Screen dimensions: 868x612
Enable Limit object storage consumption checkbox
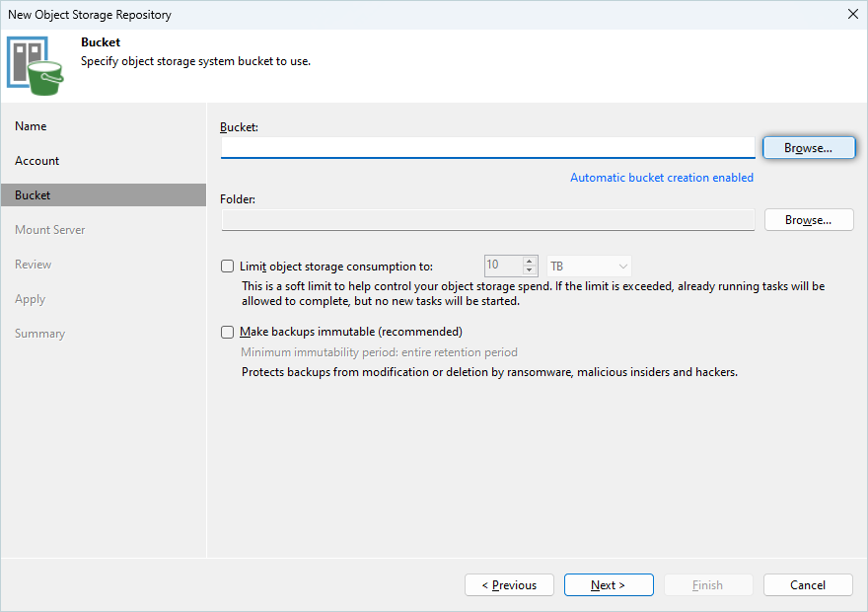228,267
